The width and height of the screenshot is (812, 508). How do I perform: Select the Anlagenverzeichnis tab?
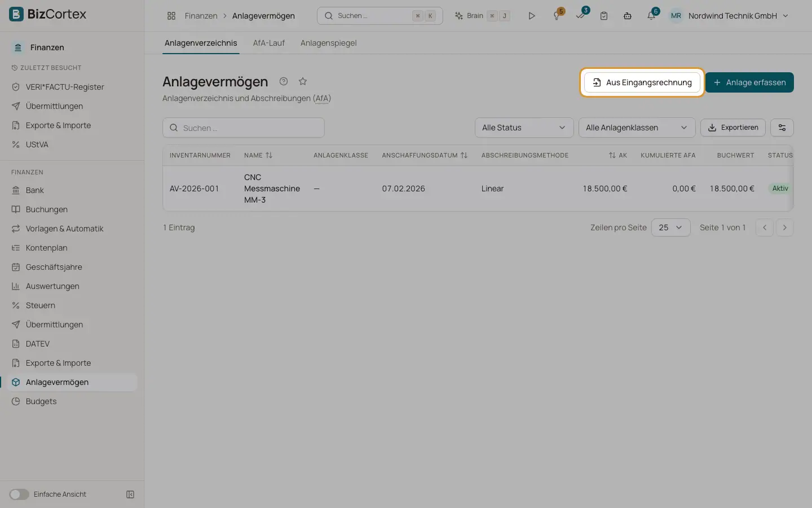click(x=201, y=43)
